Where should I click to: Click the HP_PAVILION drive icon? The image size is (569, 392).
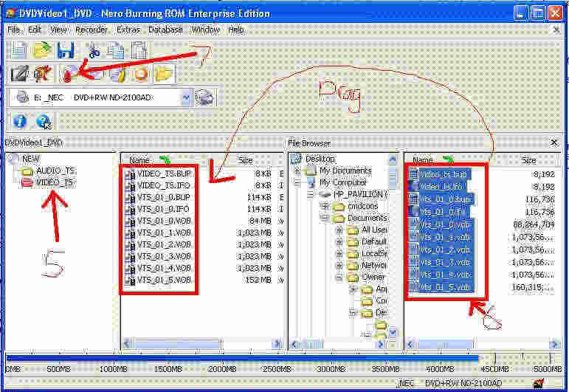click(325, 194)
